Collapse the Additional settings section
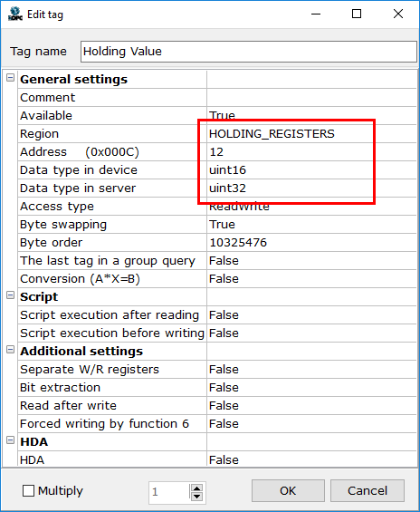This screenshot has height=512, width=420. 11,350
